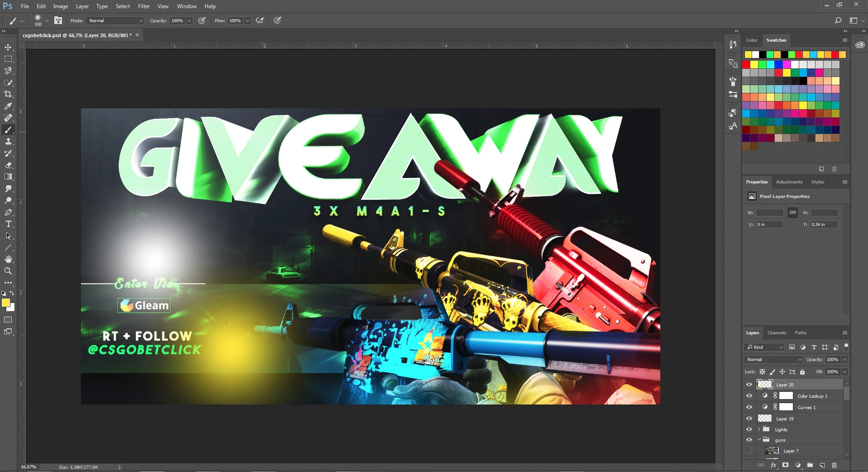
Task: Select the Eraser tool
Action: point(8,165)
